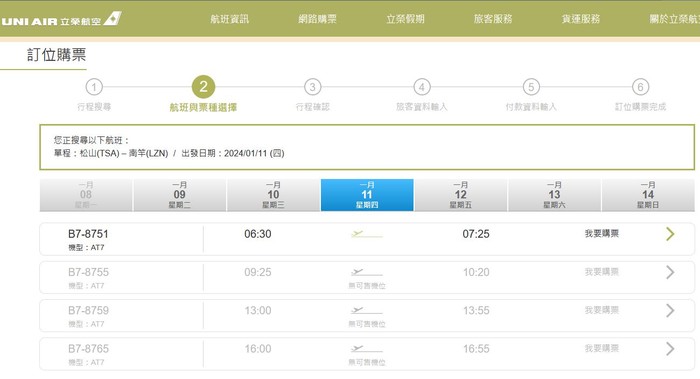Expand flight B7-8755 with chevron arrow
Screen dimensions: 700x379
670,272
